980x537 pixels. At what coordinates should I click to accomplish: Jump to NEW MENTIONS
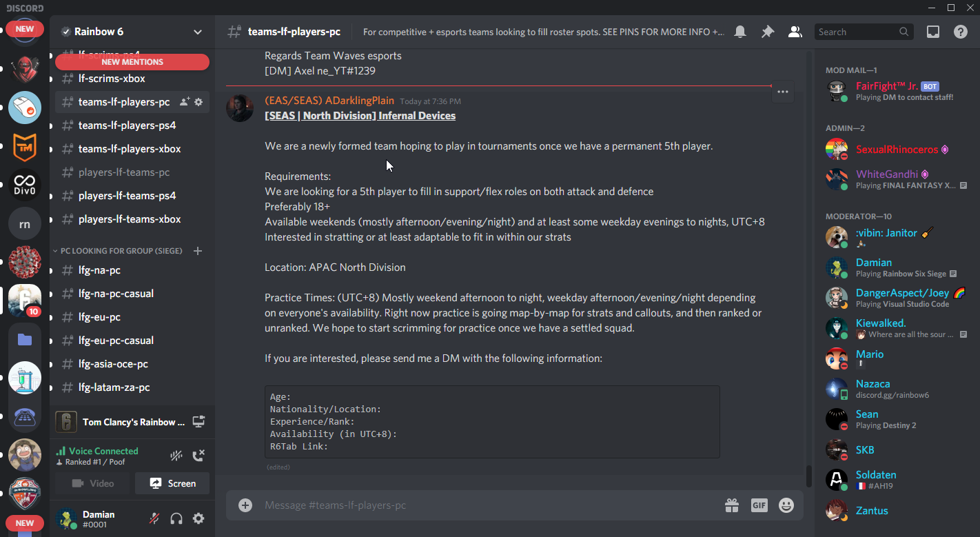click(x=132, y=62)
